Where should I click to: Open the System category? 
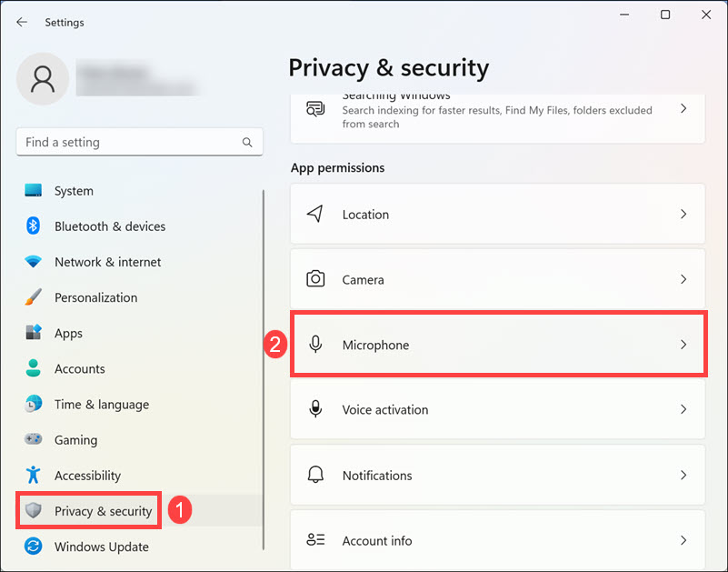(74, 191)
